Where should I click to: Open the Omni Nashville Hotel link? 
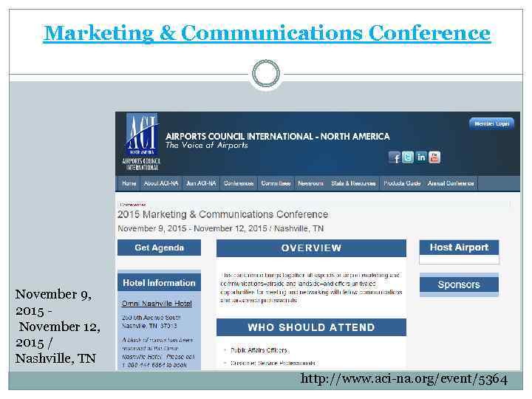click(157, 304)
